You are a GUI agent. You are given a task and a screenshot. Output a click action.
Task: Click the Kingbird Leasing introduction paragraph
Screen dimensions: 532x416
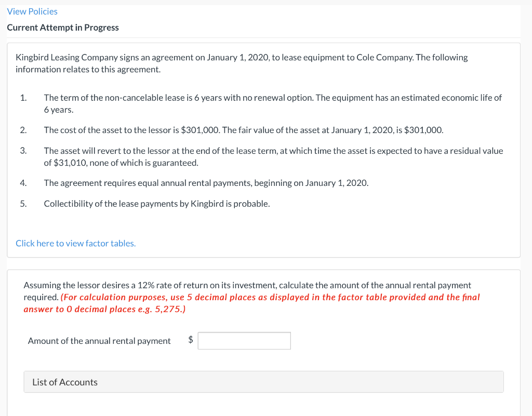click(x=242, y=63)
